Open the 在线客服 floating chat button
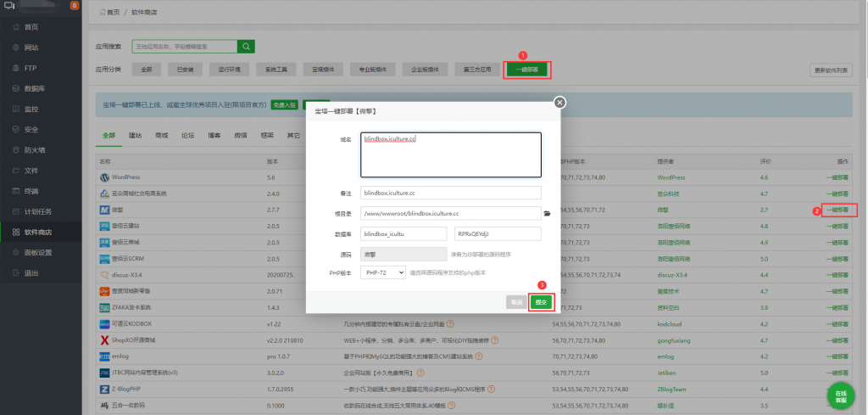This screenshot has width=868, height=415. 840,395
